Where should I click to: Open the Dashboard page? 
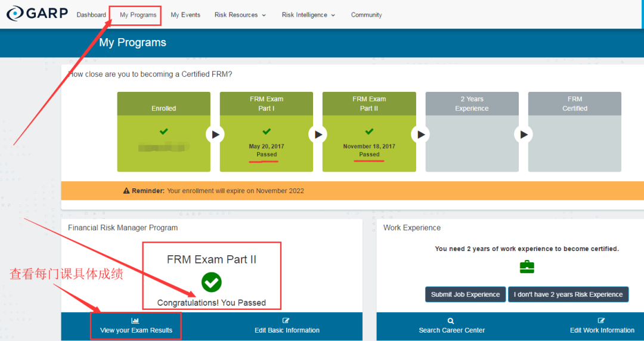click(91, 15)
